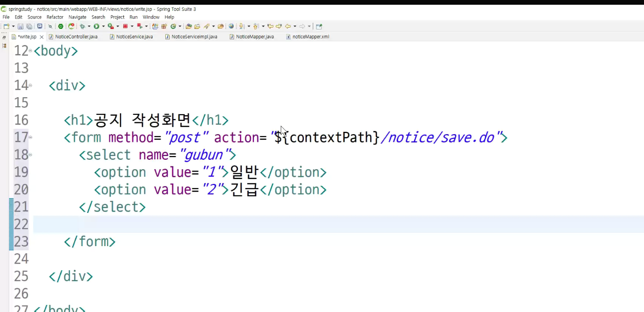
Task: Open the Refactor menu
Action: pyautogui.click(x=55, y=17)
